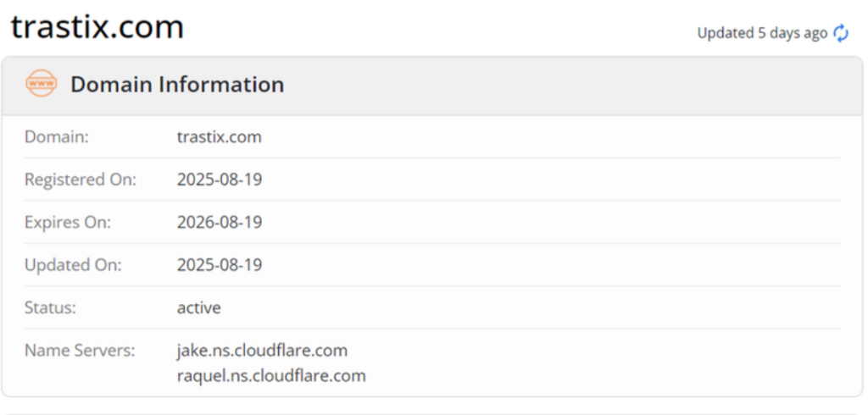Viewport: 868px width, 415px height.
Task: Click the "Updated 5 days ago" text
Action: (761, 33)
